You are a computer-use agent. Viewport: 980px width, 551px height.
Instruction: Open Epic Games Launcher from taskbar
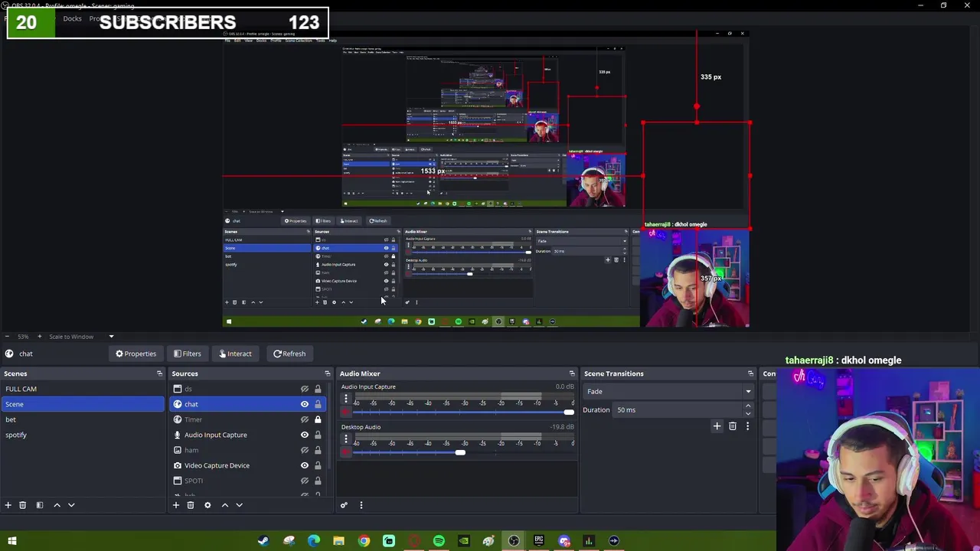[539, 541]
